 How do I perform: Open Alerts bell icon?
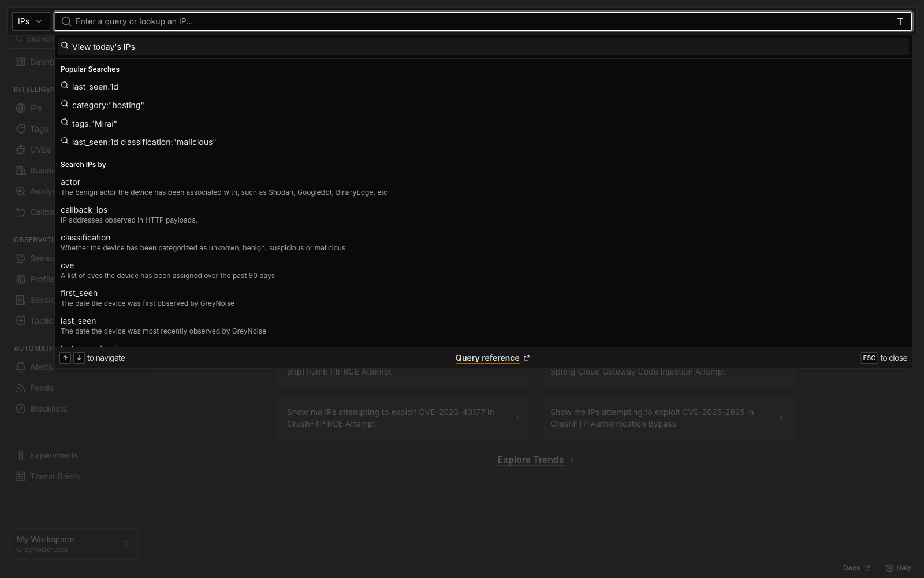[x=21, y=367]
